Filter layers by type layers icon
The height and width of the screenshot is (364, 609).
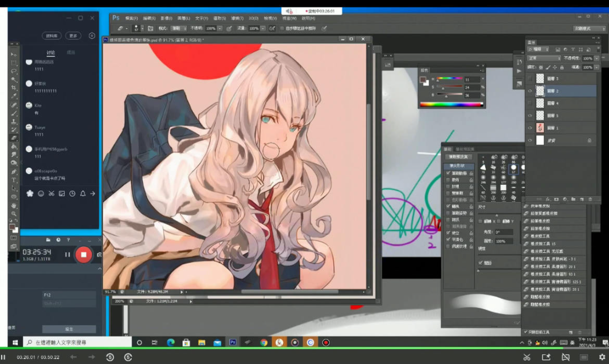click(573, 50)
